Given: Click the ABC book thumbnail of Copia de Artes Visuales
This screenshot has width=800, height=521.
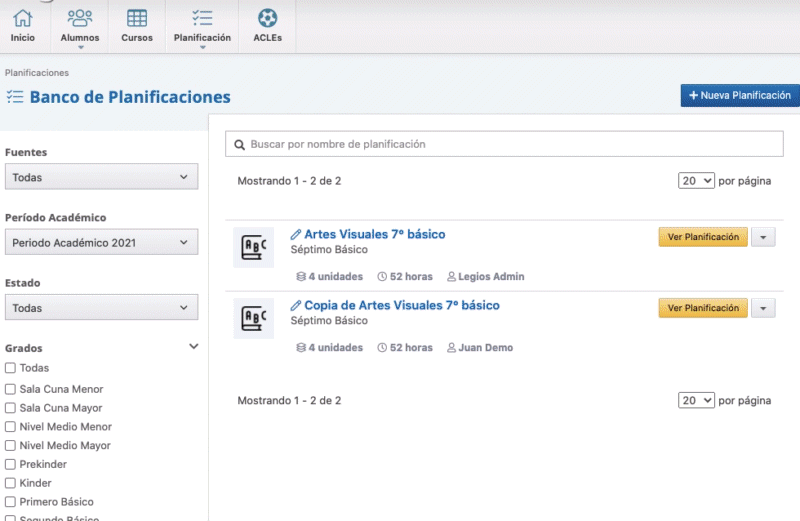Looking at the screenshot, I should [x=253, y=318].
